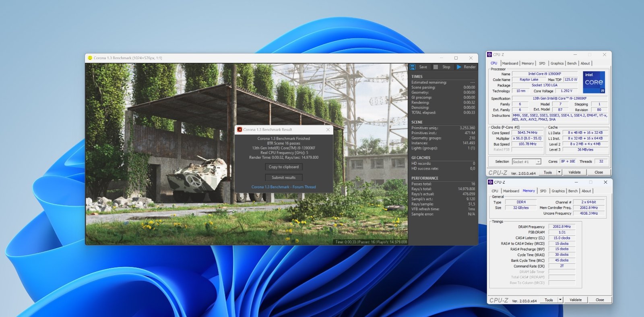The image size is (644, 317).
Task: Click the Command Rate value 2T
Action: point(561,266)
